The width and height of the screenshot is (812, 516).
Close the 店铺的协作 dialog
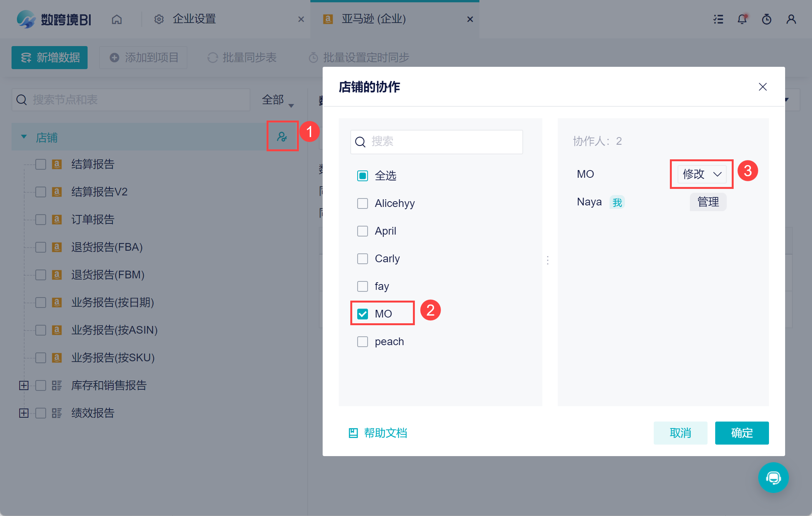[763, 87]
